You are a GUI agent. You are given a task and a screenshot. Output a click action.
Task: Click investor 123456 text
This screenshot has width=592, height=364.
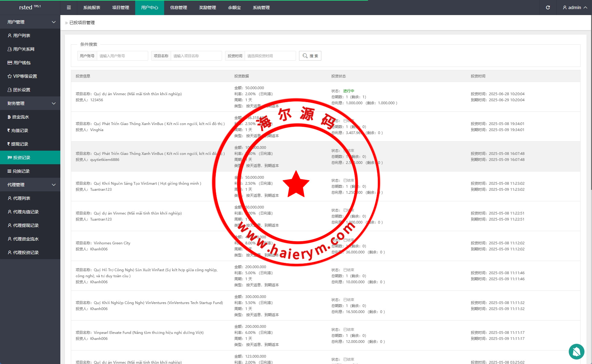(97, 100)
